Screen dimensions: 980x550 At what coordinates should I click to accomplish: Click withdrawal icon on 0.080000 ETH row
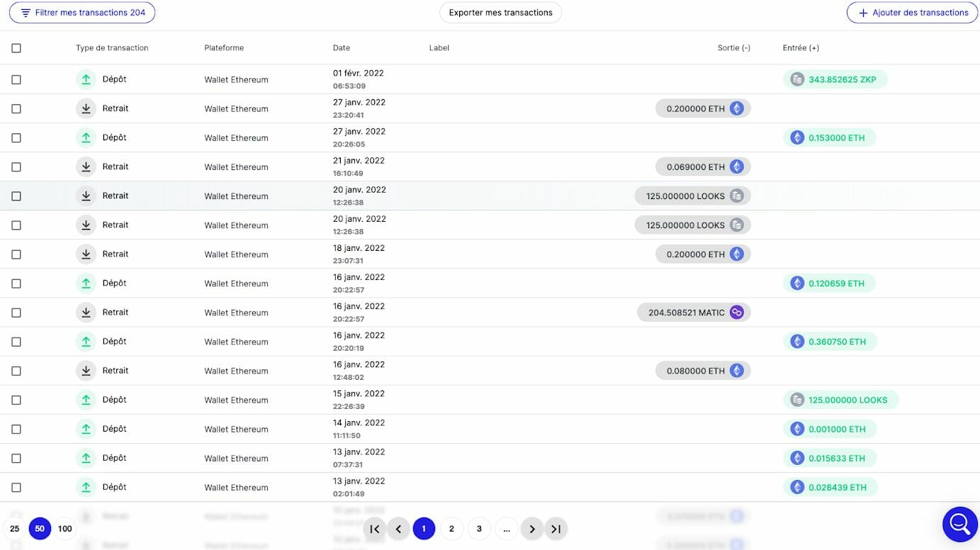point(86,370)
